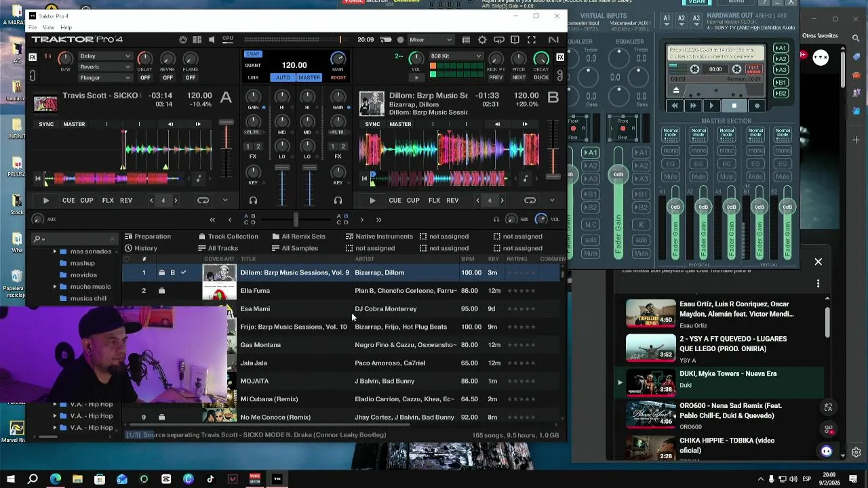Click the audio recorder dot in Traktor header
The image size is (868, 488).
400,40
